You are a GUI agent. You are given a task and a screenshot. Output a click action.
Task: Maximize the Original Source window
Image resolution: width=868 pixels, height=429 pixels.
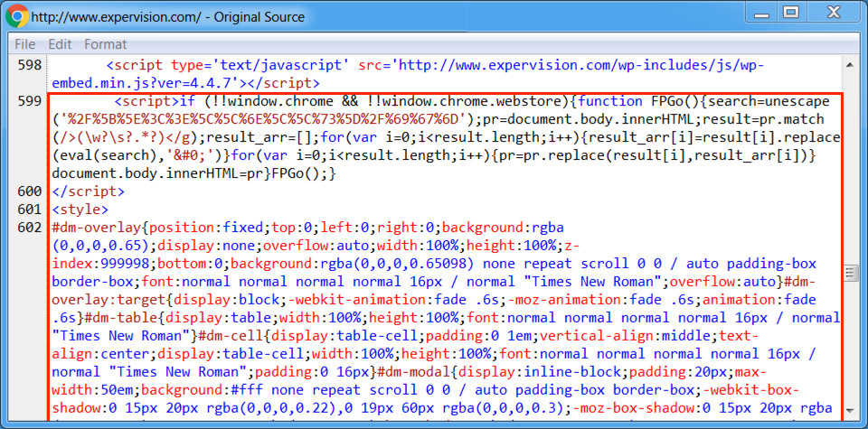tap(792, 12)
